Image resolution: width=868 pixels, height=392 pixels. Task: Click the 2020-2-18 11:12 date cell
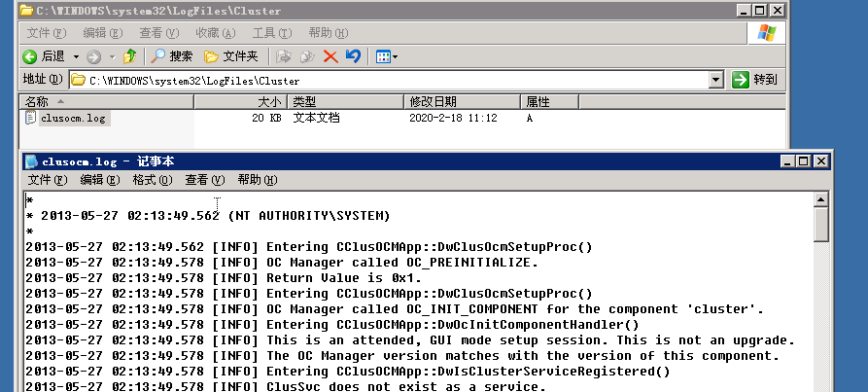pyautogui.click(x=453, y=118)
